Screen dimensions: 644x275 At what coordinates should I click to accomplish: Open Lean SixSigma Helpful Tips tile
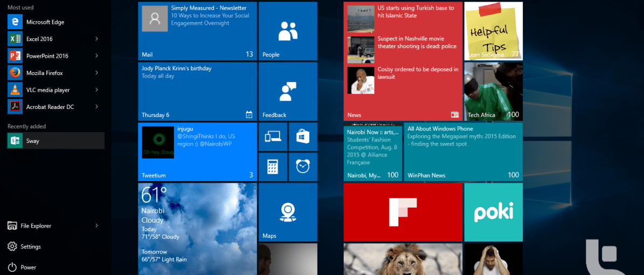pyautogui.click(x=493, y=31)
